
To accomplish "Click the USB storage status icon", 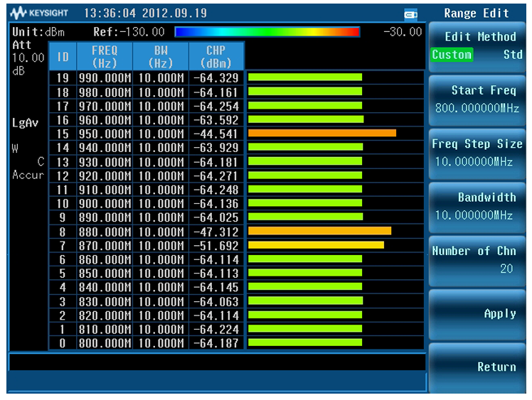I will point(410,14).
